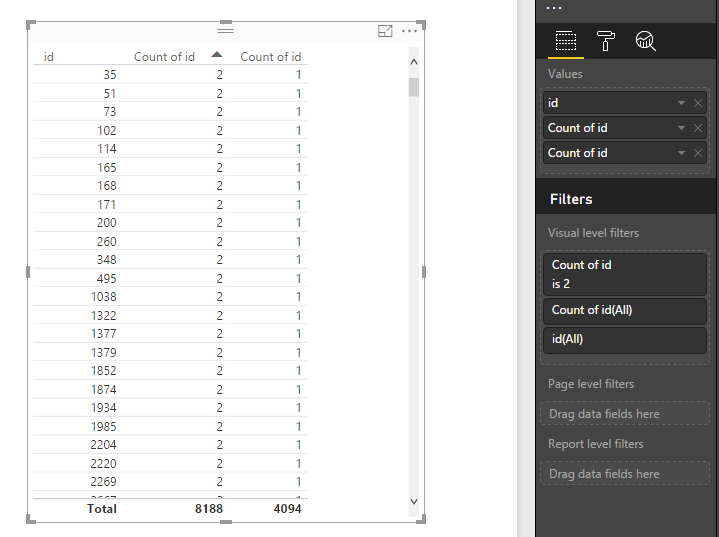Select the id cell 1934

(x=104, y=408)
